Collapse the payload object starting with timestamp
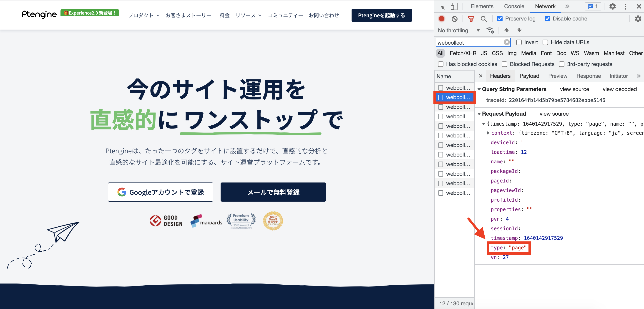 point(483,124)
